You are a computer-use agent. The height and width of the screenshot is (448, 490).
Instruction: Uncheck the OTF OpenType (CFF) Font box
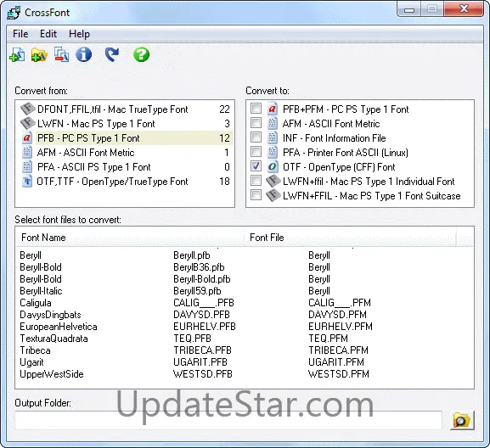pyautogui.click(x=256, y=166)
